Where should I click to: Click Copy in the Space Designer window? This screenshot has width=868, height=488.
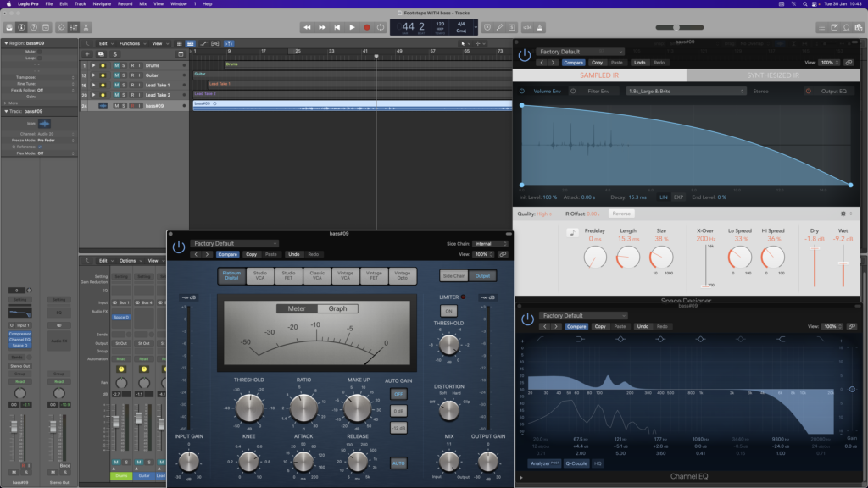pyautogui.click(x=597, y=63)
